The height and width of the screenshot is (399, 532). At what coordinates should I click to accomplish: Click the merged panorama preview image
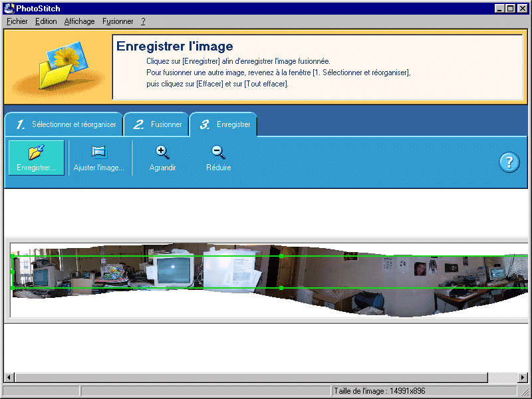tap(269, 280)
